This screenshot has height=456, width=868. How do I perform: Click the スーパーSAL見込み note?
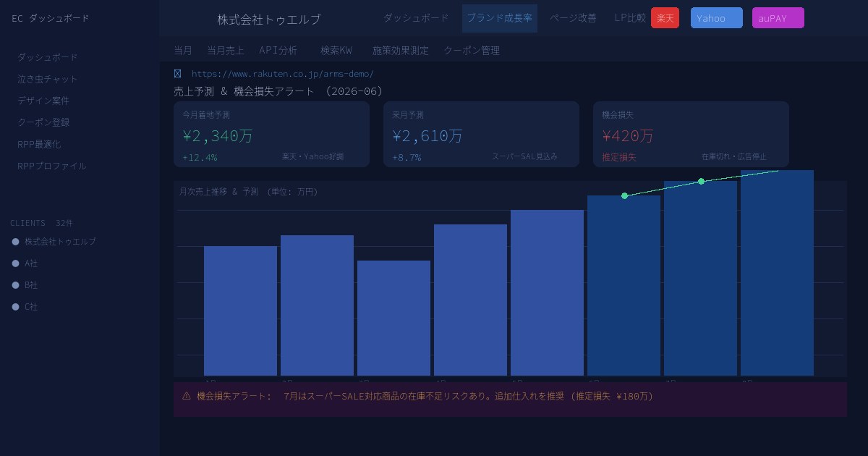[x=525, y=156]
